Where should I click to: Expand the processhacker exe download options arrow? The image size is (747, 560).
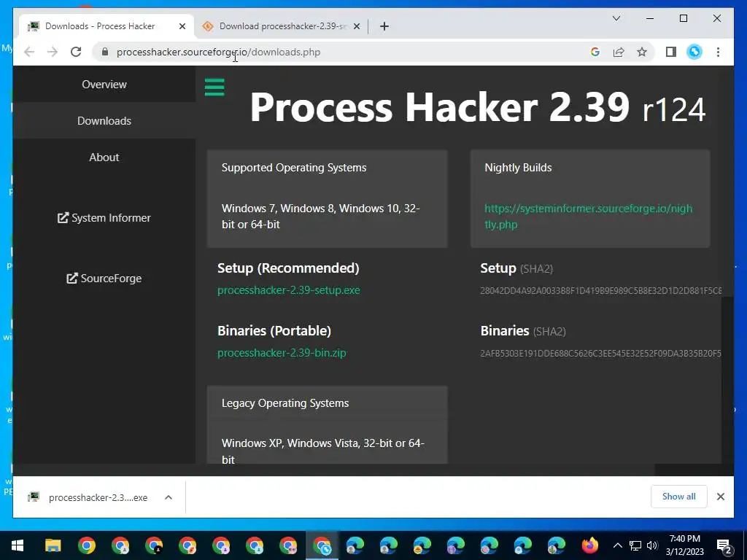(x=169, y=497)
